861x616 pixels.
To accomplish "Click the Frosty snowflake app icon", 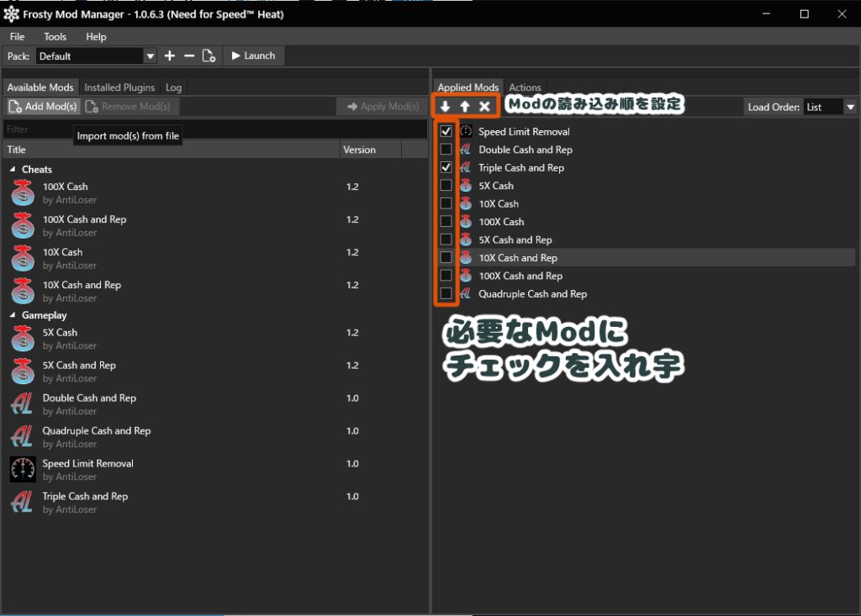I will click(x=11, y=14).
